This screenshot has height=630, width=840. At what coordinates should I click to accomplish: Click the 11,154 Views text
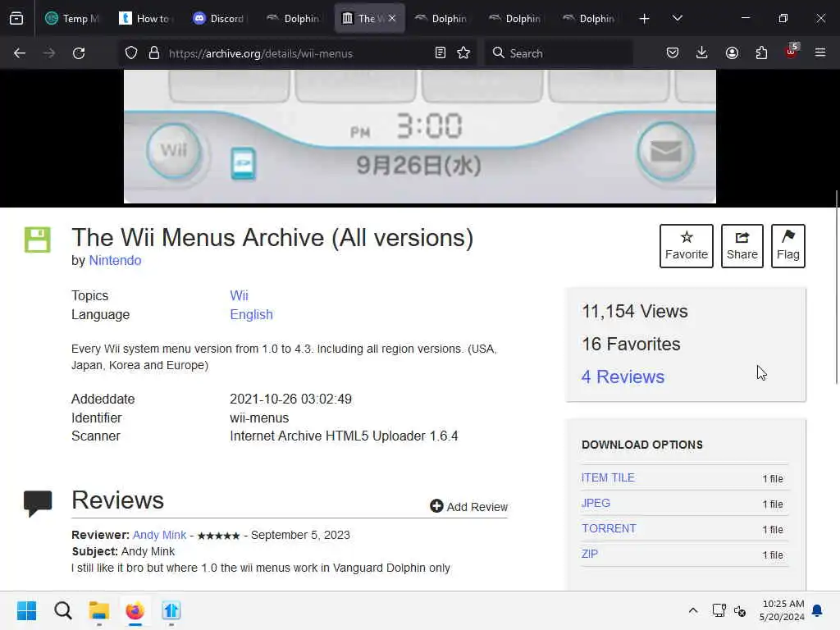tap(635, 311)
